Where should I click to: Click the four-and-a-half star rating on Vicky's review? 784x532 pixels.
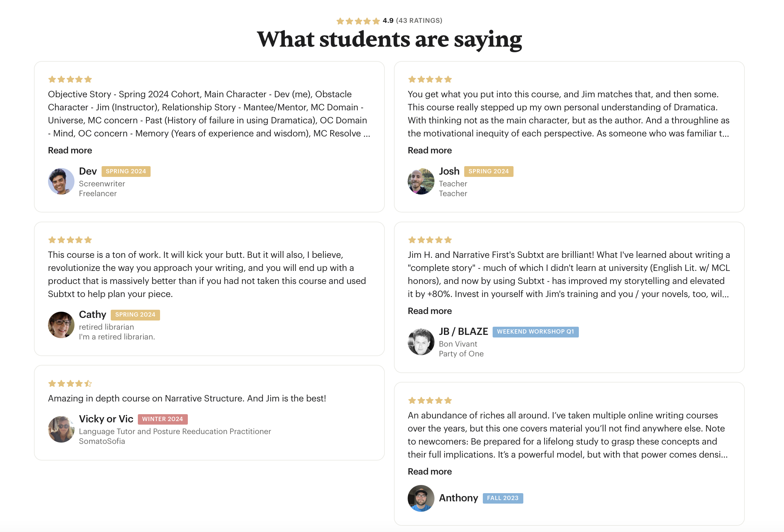point(70,383)
